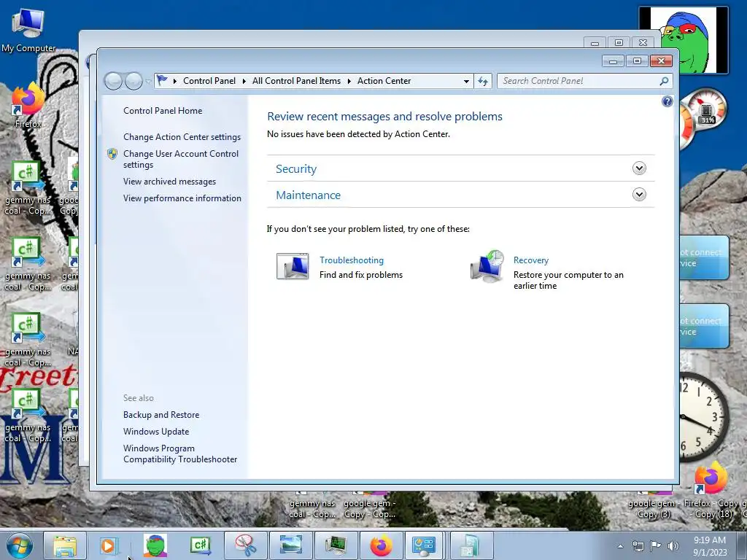Show hidden tray icons arrow
Viewport: 747px width, 560px height.
point(620,546)
